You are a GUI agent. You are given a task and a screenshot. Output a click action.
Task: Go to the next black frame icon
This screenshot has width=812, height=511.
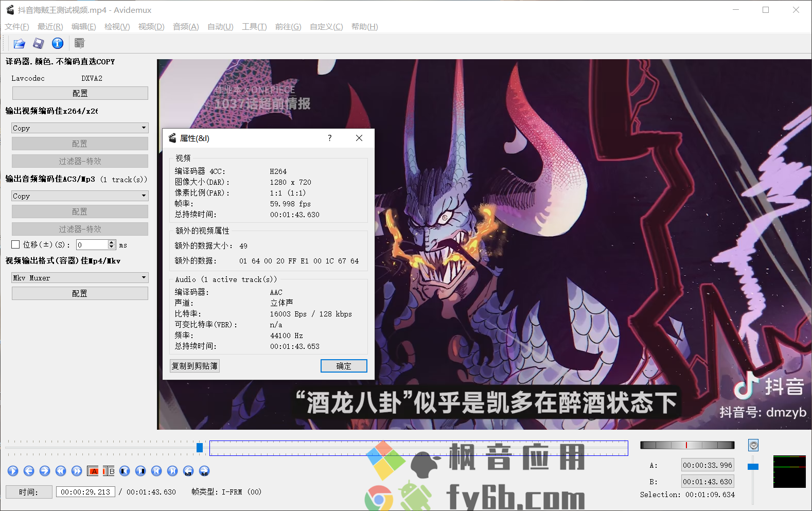[x=140, y=471]
